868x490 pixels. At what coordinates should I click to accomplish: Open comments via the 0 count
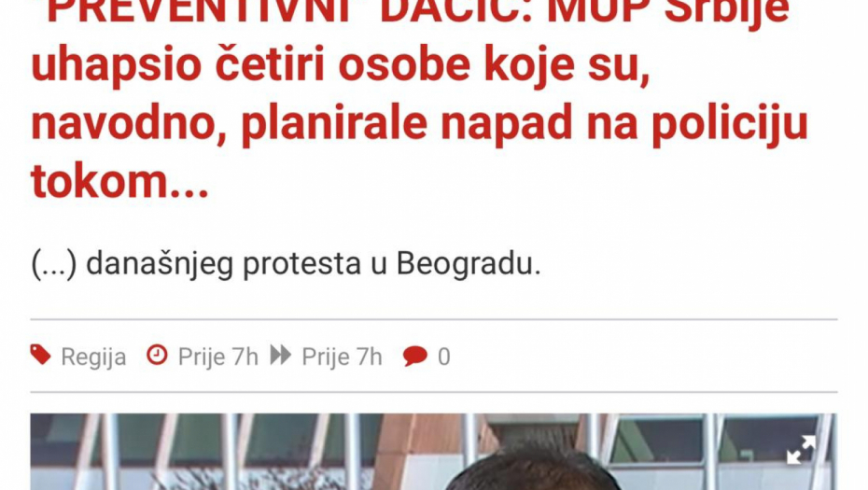pyautogui.click(x=444, y=357)
